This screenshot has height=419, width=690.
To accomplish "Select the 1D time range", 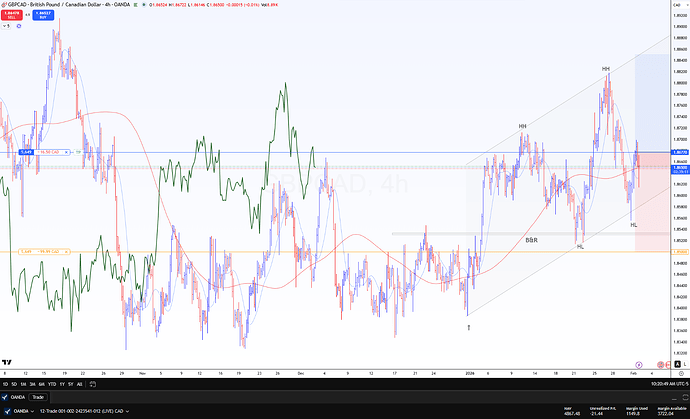I will (x=5, y=384).
